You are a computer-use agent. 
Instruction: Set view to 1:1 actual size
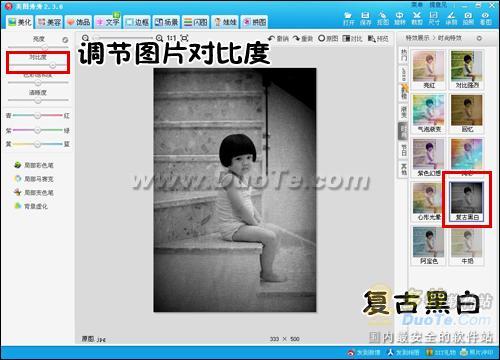click(171, 38)
